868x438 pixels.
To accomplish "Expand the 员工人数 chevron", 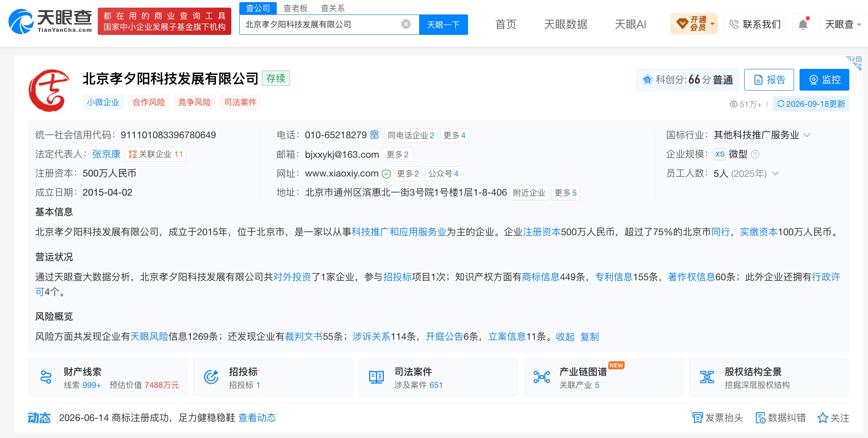I will pyautogui.click(x=775, y=173).
